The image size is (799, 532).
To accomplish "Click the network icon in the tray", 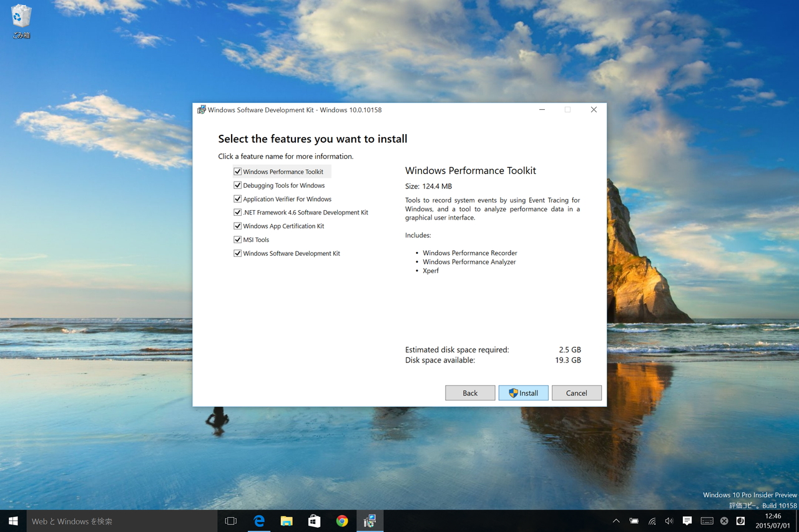I will pos(652,521).
